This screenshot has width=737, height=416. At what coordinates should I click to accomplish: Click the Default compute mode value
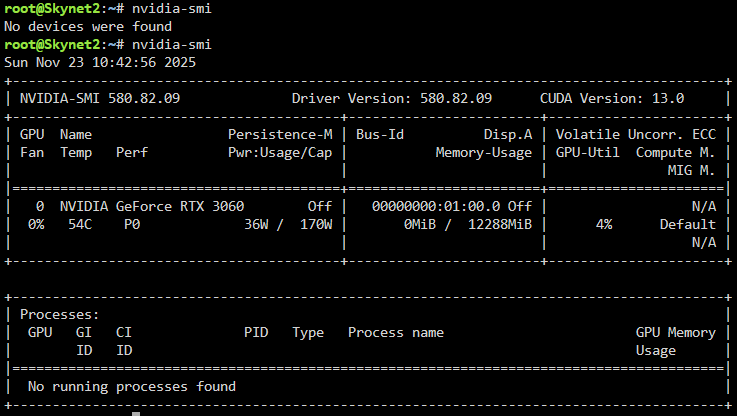688,224
